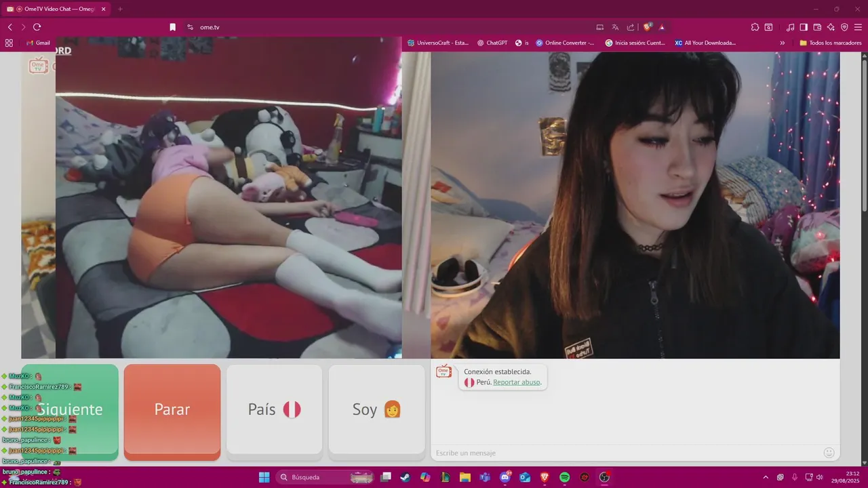Screen dimensions: 868x488
Task: Open the Brave Wallet icon
Action: (x=817, y=27)
